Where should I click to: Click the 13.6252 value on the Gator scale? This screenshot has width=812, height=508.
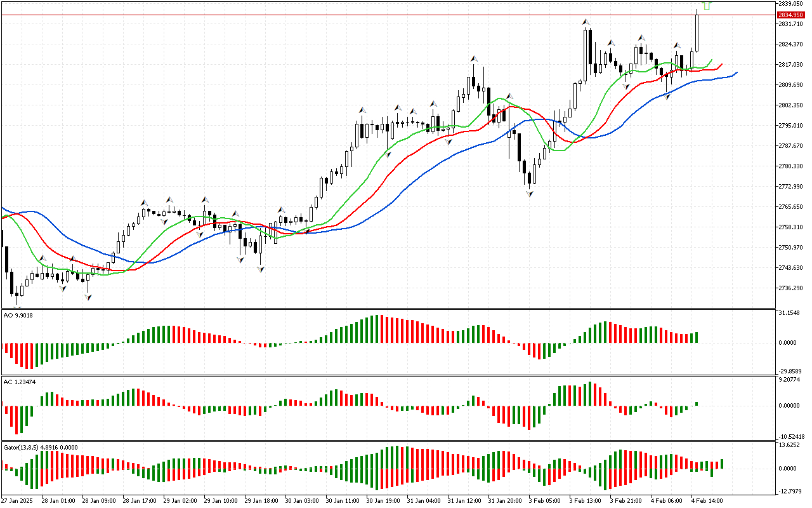tap(789, 445)
